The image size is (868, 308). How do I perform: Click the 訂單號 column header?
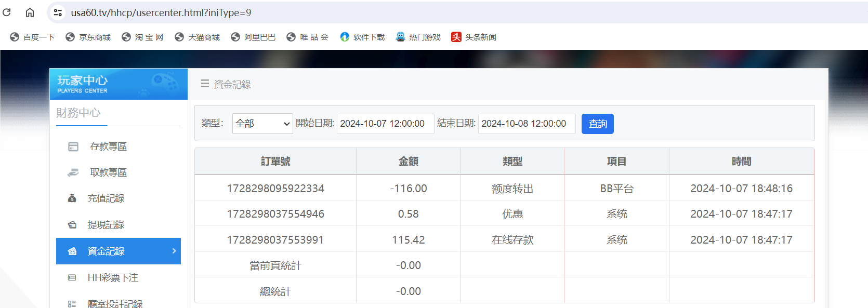coord(275,162)
